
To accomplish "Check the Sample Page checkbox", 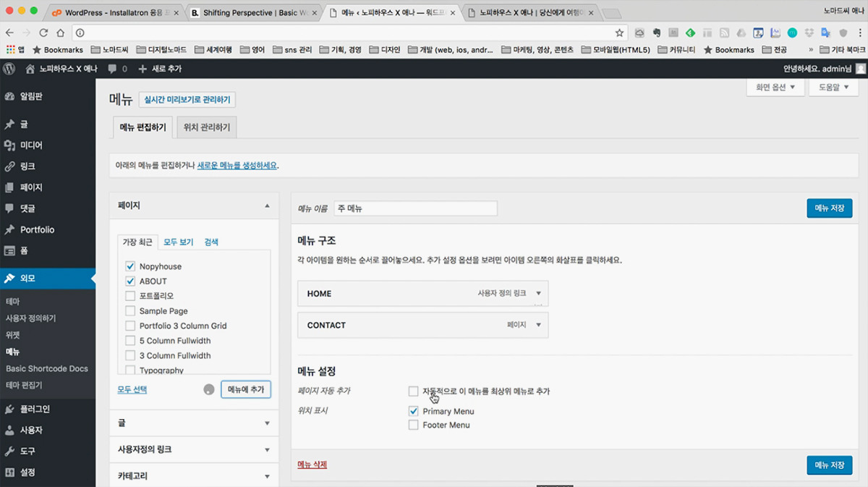I will pyautogui.click(x=130, y=310).
